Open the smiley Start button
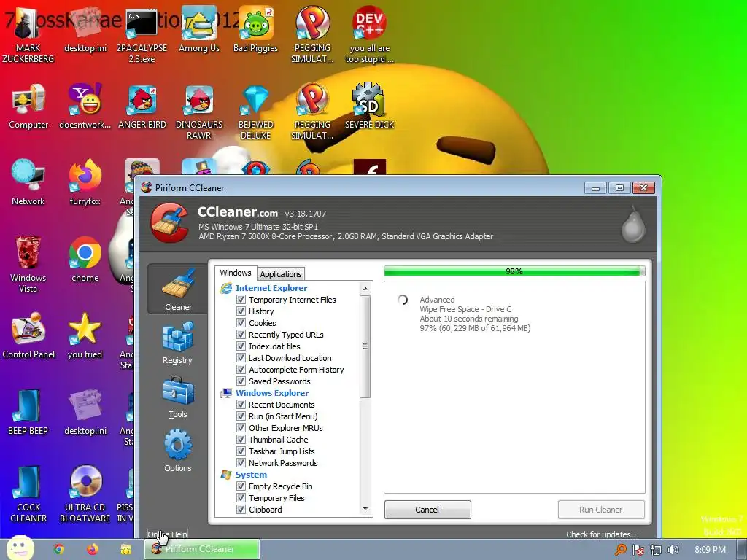This screenshot has height=560, width=747. tap(20, 548)
